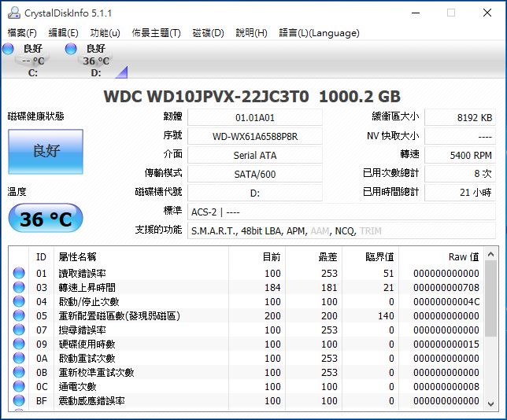The height and width of the screenshot is (420, 507).
Task: Click the interface field Serial ATA
Action: 255,156
